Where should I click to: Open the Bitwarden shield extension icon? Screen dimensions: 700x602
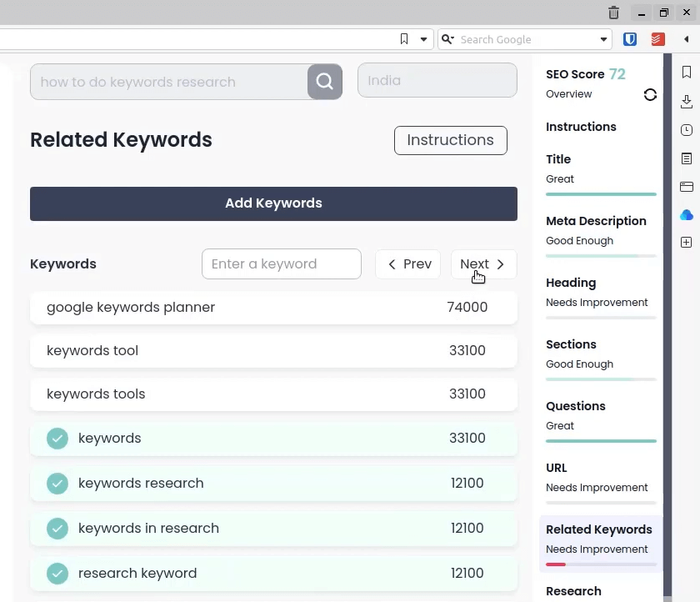tap(630, 39)
